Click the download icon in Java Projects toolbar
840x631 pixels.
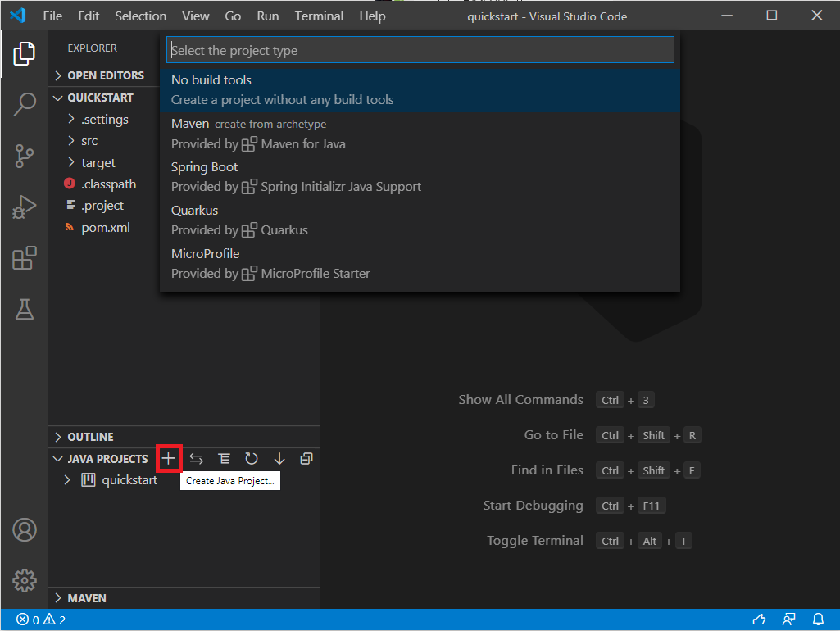[x=279, y=458]
